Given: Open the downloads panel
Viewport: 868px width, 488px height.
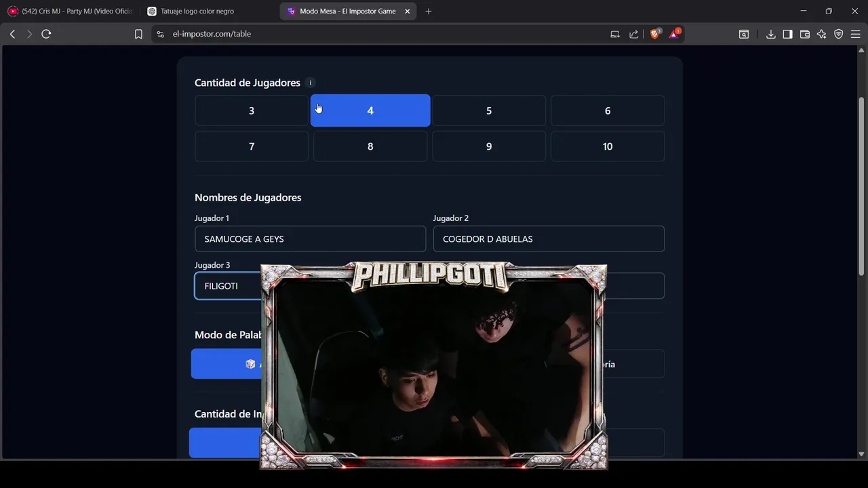Looking at the screenshot, I should point(770,34).
